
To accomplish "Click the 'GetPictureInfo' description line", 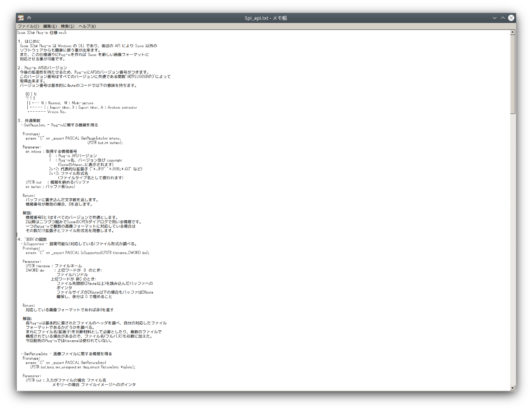I will (x=68, y=354).
